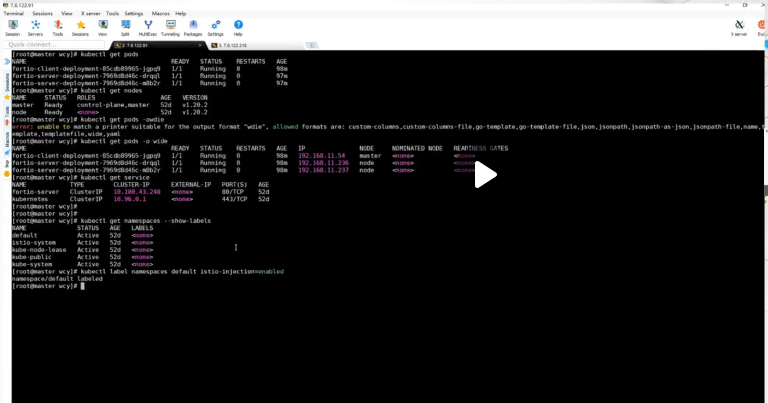
Task: Open the Terminal menu
Action: (13, 14)
